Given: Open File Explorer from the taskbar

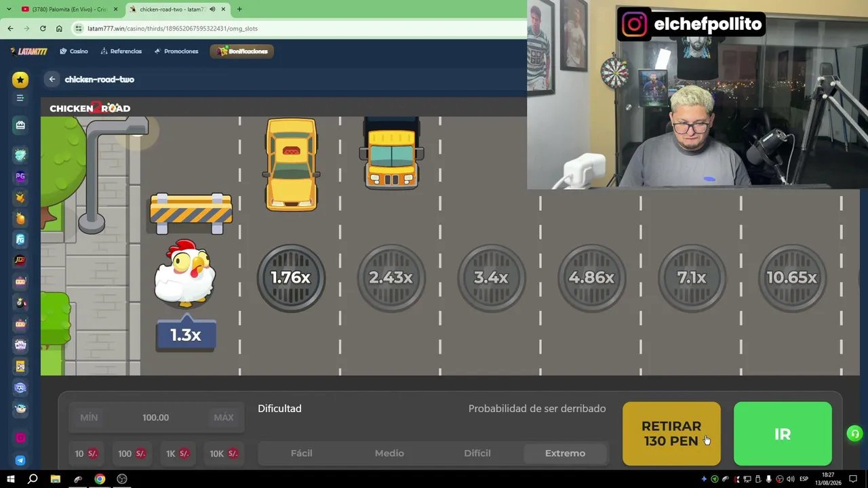Looking at the screenshot, I should pyautogui.click(x=56, y=479).
